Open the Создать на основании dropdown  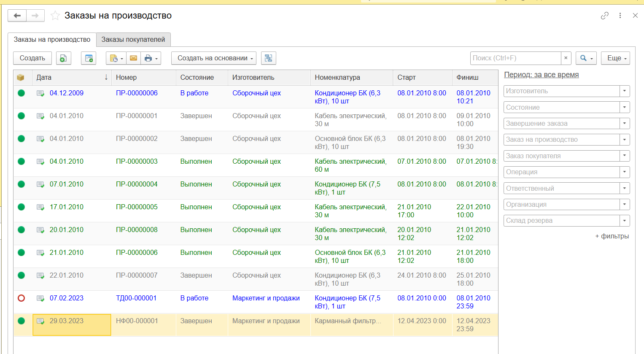[x=213, y=58]
